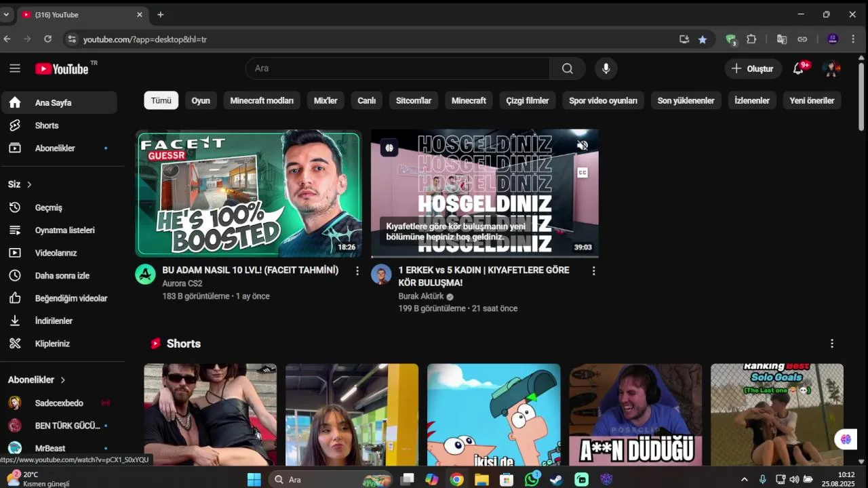The image size is (868, 488).
Task: Click the Google Translate icon in toolbar
Action: pyautogui.click(x=782, y=39)
